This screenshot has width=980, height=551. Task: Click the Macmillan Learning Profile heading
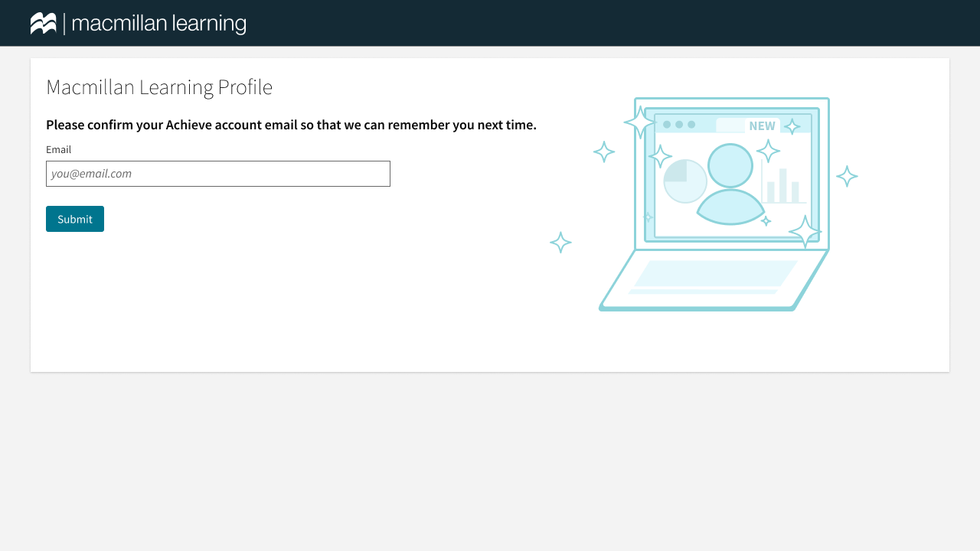click(159, 87)
